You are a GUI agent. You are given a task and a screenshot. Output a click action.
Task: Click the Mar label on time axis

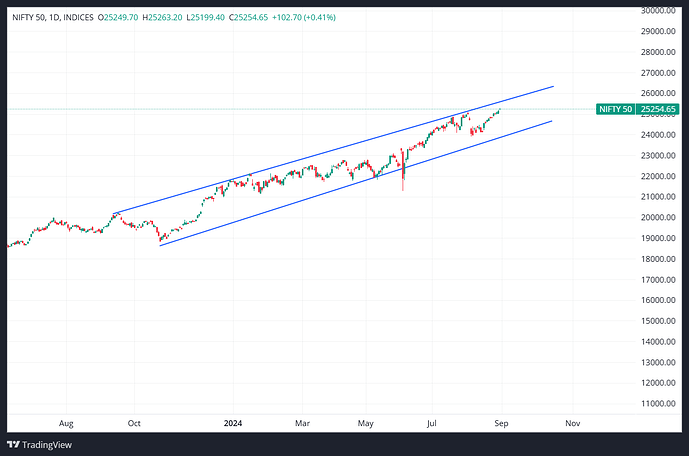point(302,423)
